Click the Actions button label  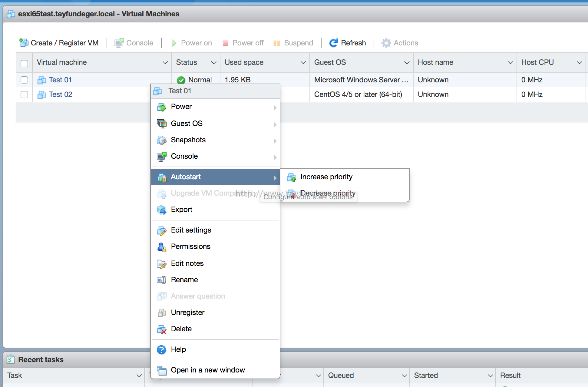click(406, 43)
